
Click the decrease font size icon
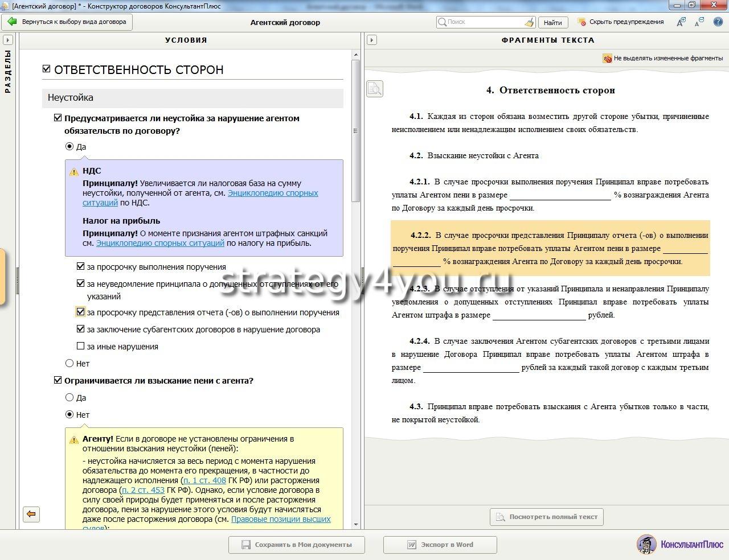(699, 22)
